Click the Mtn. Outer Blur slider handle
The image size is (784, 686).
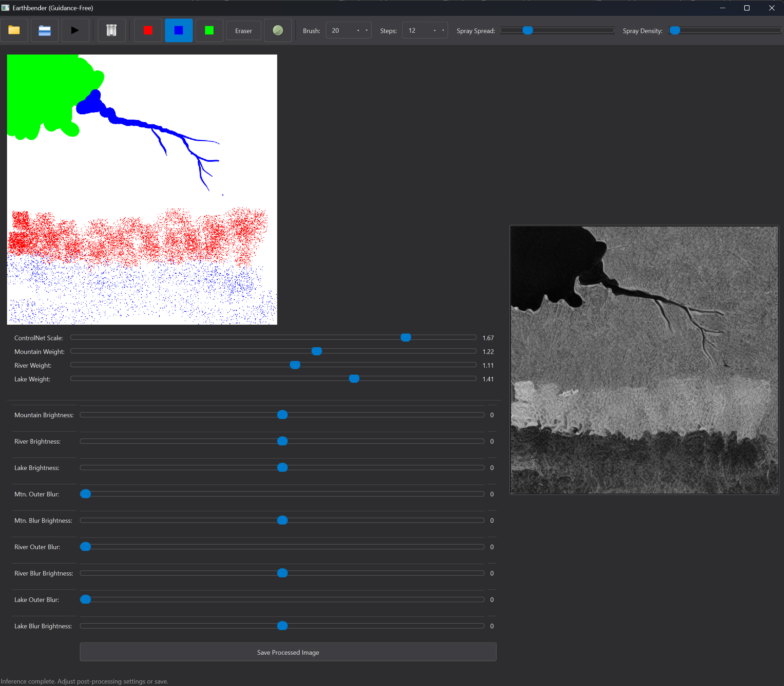pos(85,494)
